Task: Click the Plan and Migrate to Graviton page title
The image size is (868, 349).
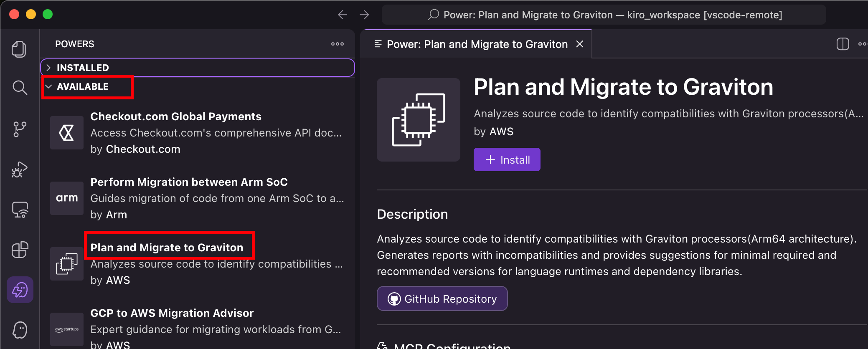Action: click(623, 87)
